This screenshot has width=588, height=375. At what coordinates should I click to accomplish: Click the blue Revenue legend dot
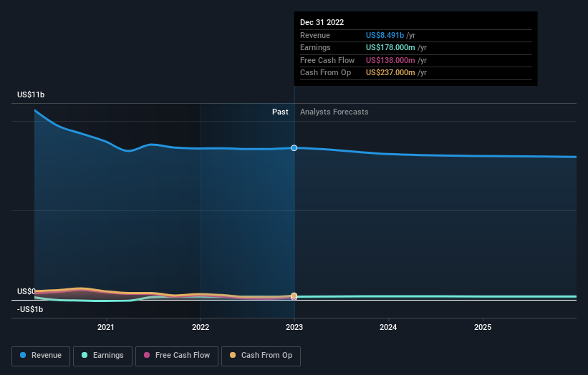(23, 355)
